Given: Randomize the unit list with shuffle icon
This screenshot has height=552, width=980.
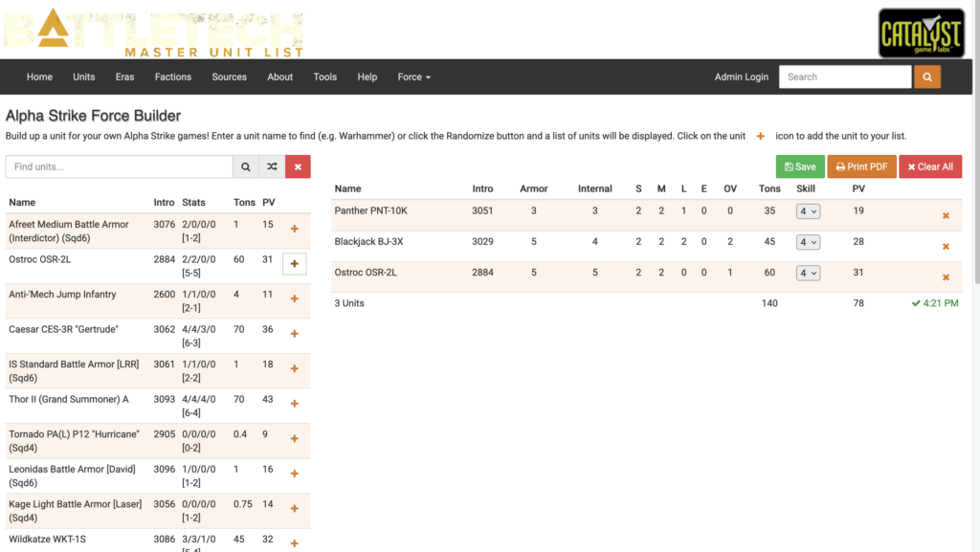Looking at the screenshot, I should coord(272,166).
